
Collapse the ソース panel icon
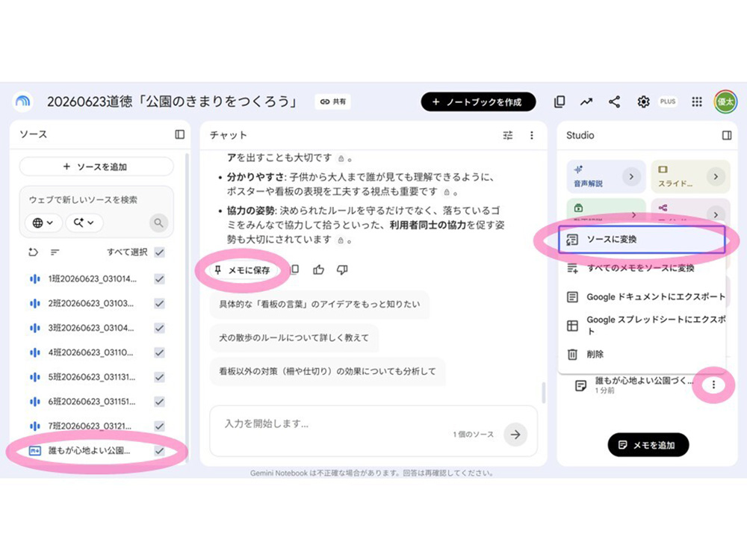point(179,134)
